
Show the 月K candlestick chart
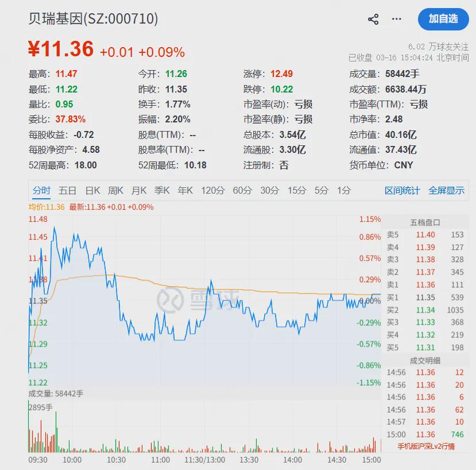pyautogui.click(x=139, y=190)
